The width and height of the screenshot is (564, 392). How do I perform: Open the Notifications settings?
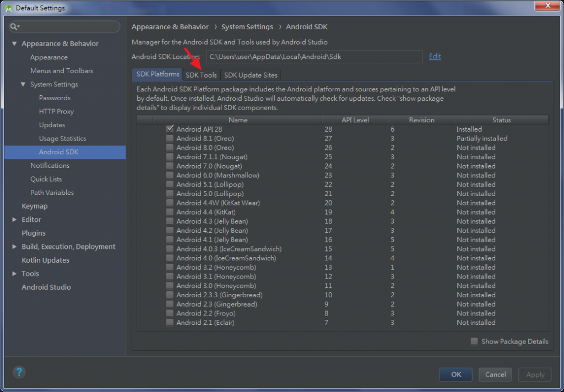(x=50, y=165)
